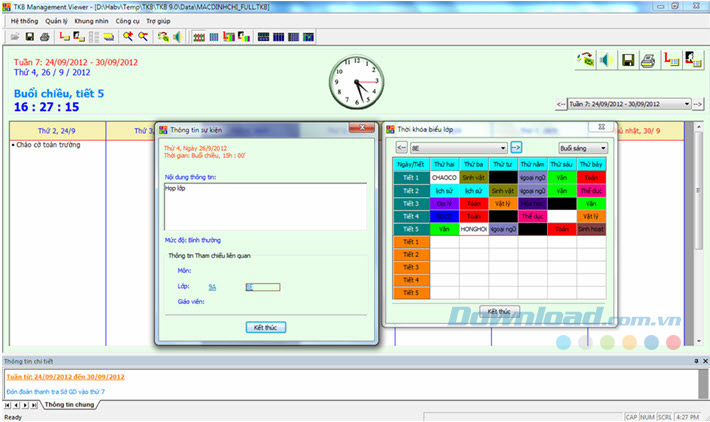This screenshot has width=710, height=422.
Task: Open the Tuần 7 week selector dropdown
Action: coord(686,103)
